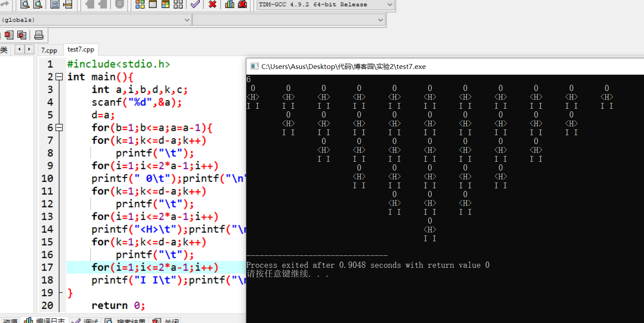Delete profiling information with the crossed chart icon
Screen dimensions: 644x323
[242, 4]
